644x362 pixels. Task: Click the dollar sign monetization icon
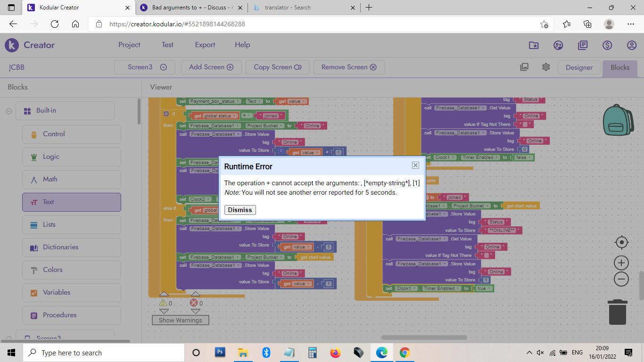(x=607, y=45)
